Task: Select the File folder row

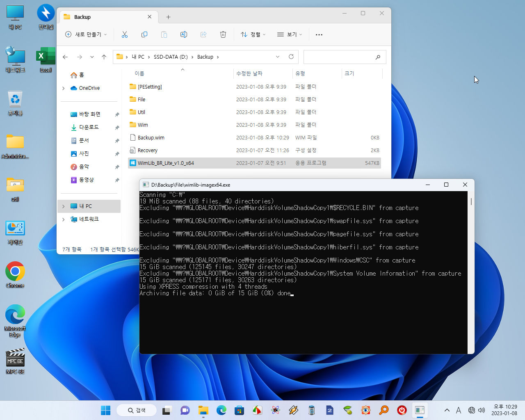Action: click(254, 99)
